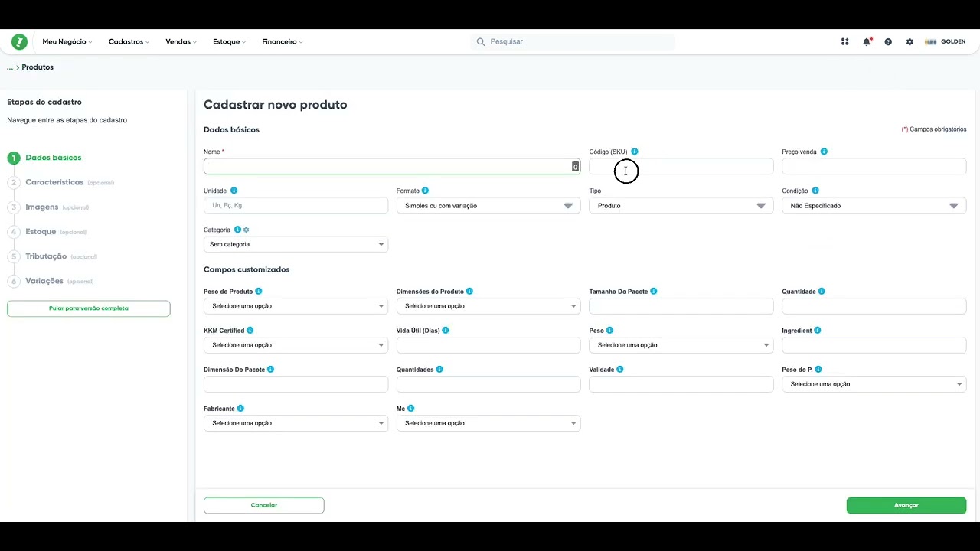Open the help question mark icon
Image resolution: width=980 pixels, height=551 pixels.
coord(888,42)
